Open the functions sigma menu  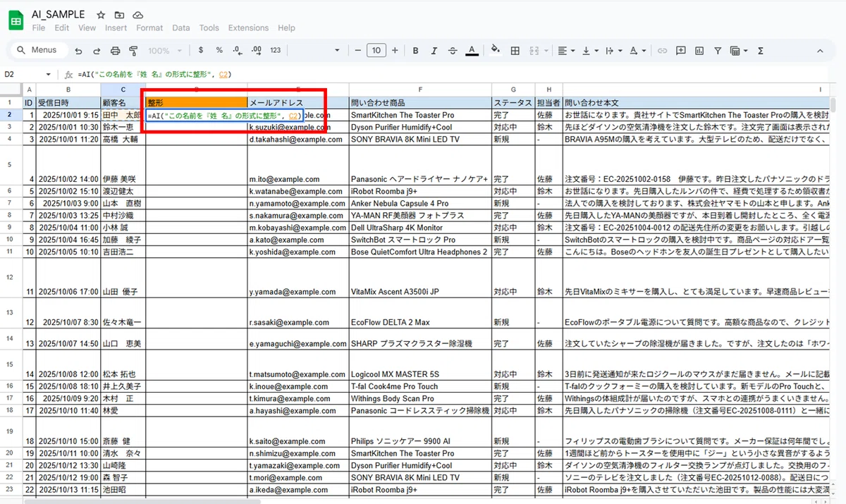[760, 51]
